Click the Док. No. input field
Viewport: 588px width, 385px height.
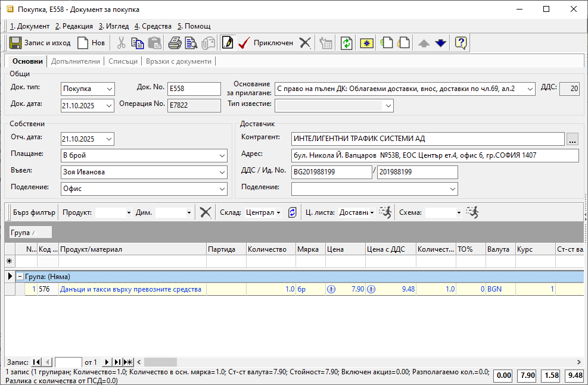pyautogui.click(x=194, y=89)
